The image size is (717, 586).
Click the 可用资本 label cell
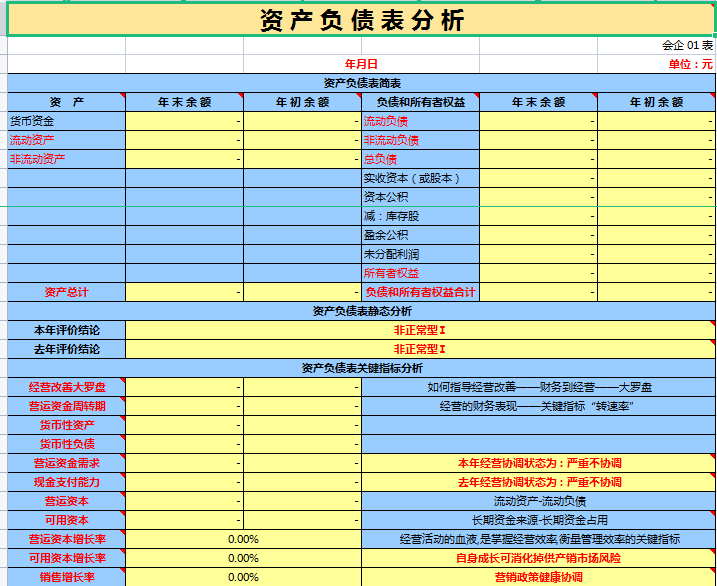pyautogui.click(x=66, y=520)
